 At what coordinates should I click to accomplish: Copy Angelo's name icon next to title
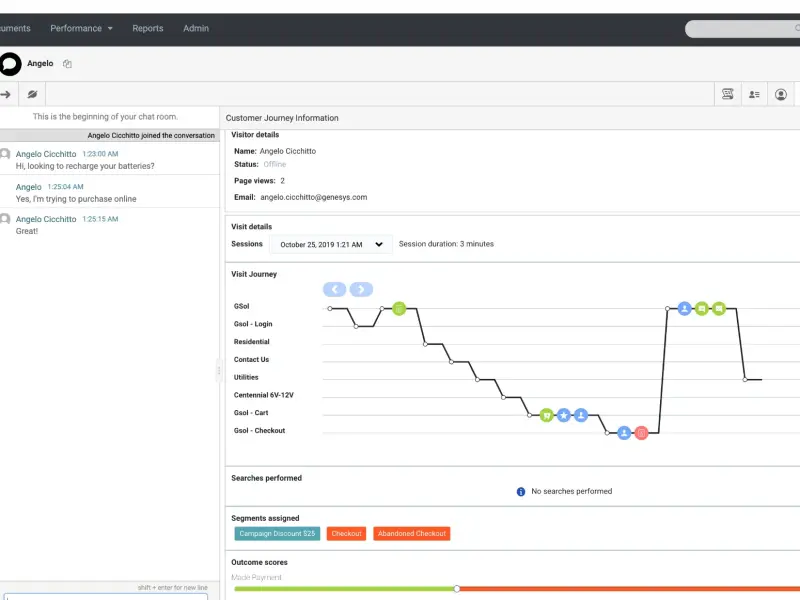[67, 64]
